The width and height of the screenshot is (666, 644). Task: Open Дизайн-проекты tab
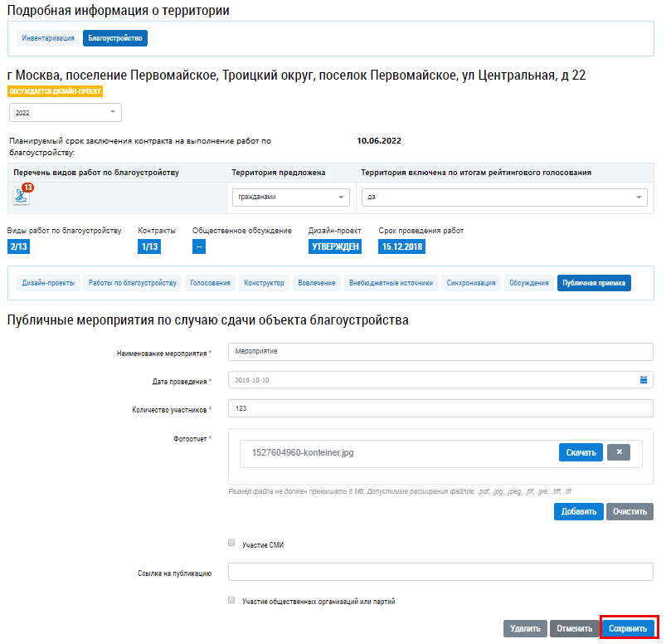pos(48,283)
